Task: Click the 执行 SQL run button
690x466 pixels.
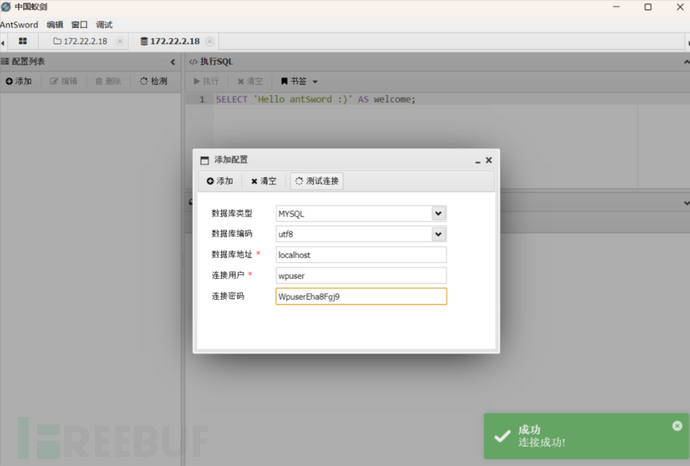Action: click(x=206, y=81)
